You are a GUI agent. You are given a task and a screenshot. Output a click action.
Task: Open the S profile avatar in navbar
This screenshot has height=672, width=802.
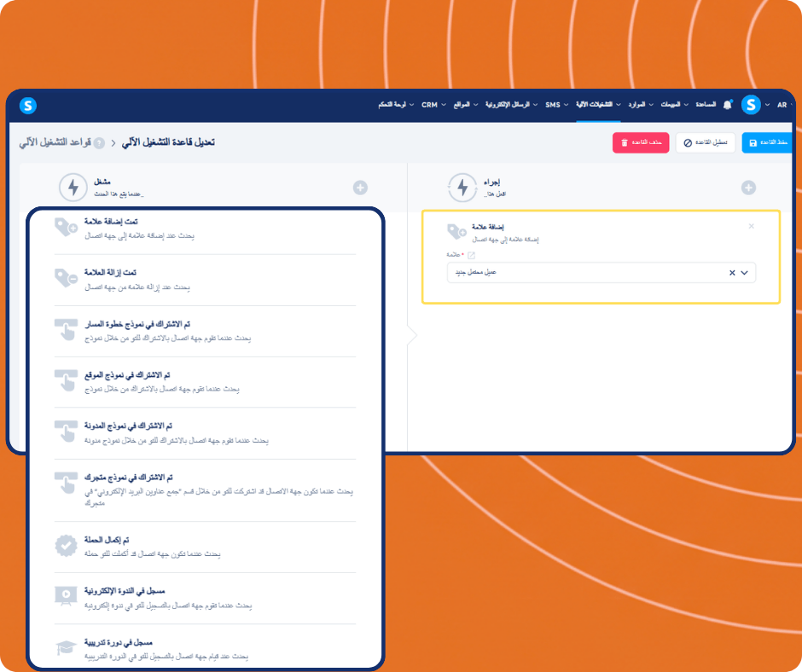point(750,105)
